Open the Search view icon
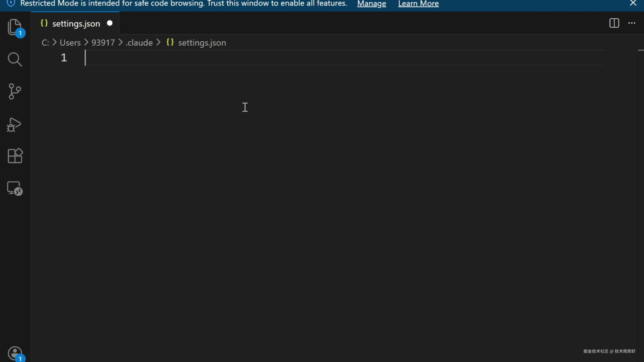 (x=14, y=59)
